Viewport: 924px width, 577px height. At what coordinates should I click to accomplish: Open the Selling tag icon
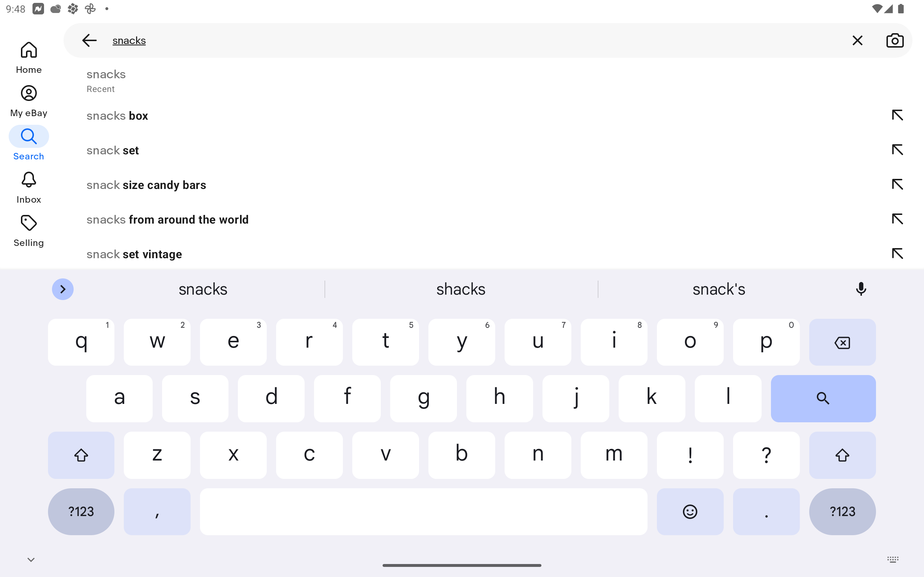29,230
